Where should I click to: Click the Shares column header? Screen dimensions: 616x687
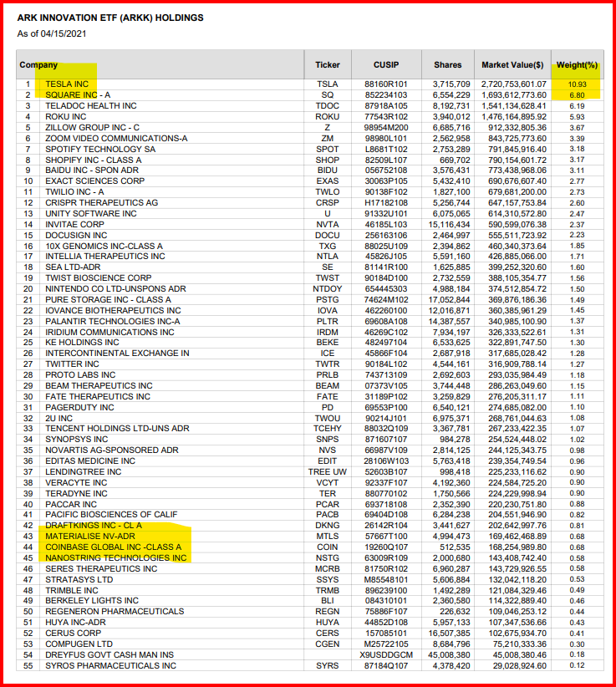pos(448,65)
